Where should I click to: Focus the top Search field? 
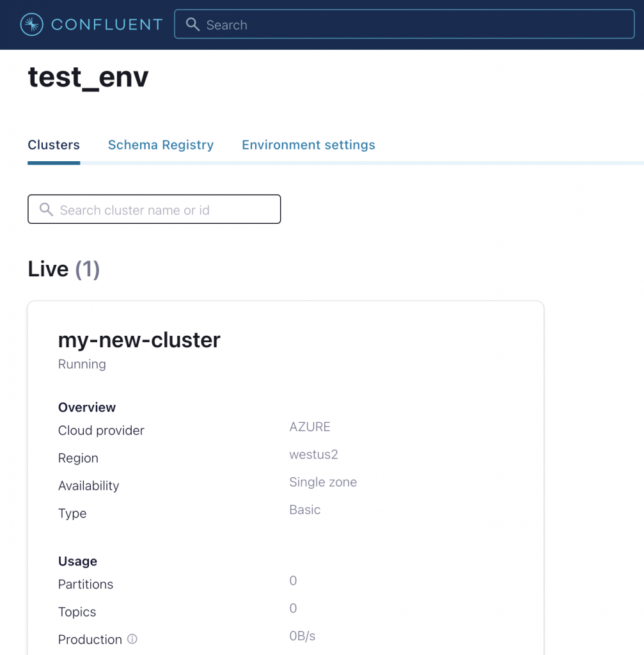click(404, 24)
